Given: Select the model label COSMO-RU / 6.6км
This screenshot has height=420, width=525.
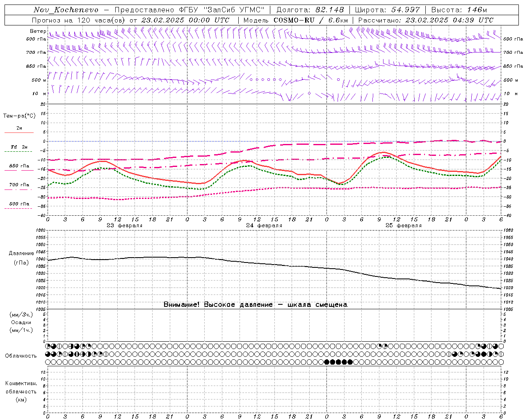Looking at the screenshot, I should [311, 20].
